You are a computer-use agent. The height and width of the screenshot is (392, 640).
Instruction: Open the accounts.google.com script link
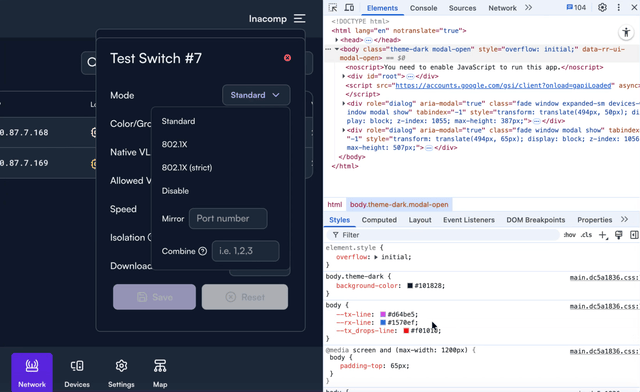[503, 86]
